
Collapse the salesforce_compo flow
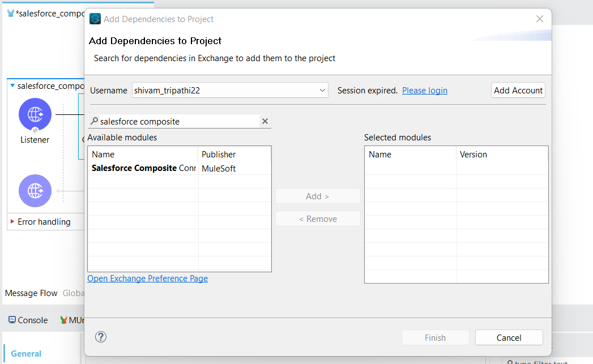click(x=12, y=86)
